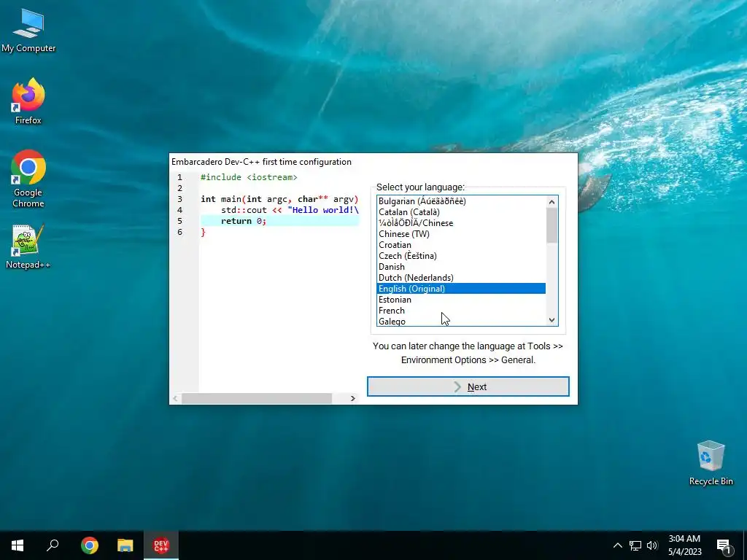
Task: Open the Recycle Bin
Action: [711, 463]
